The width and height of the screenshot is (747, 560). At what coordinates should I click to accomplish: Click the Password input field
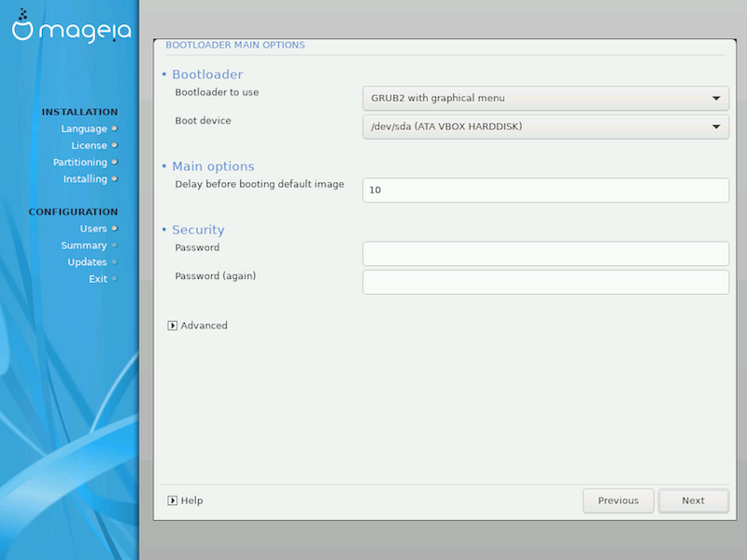coord(545,253)
